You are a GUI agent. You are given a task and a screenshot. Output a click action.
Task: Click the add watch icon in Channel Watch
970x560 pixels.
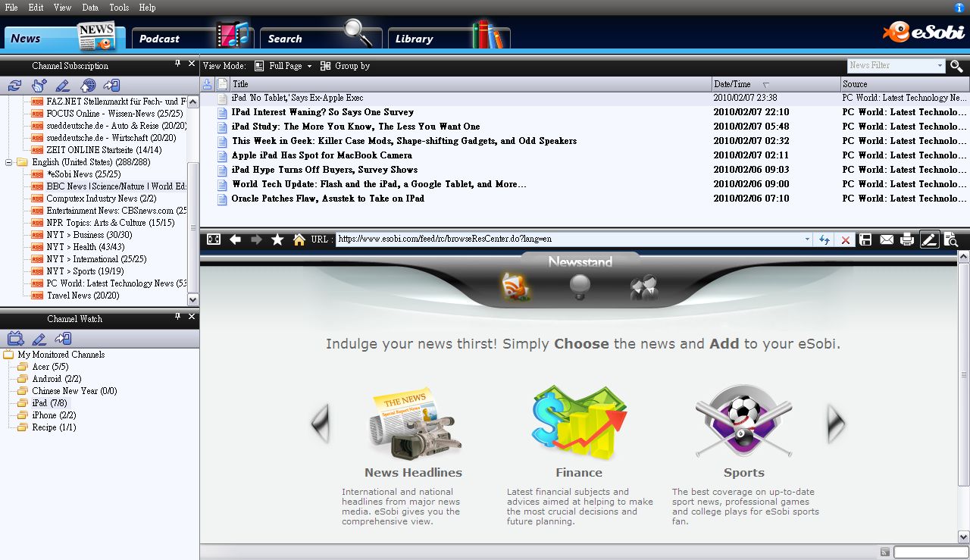click(x=15, y=339)
